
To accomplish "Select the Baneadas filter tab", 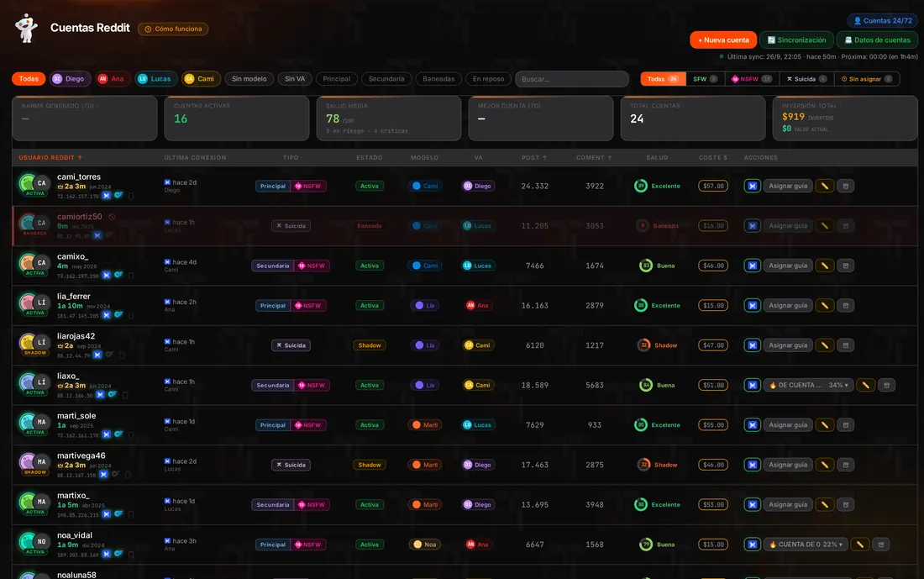I will pyautogui.click(x=438, y=79).
